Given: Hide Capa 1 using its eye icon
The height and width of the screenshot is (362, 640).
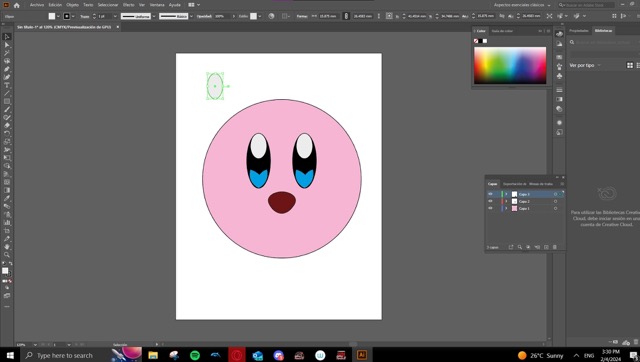Looking at the screenshot, I should point(490,208).
